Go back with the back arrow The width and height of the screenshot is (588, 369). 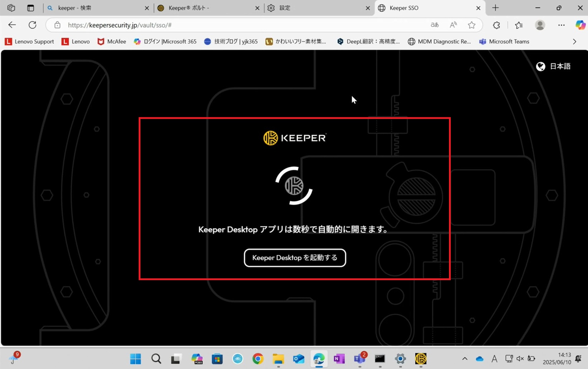coord(12,25)
